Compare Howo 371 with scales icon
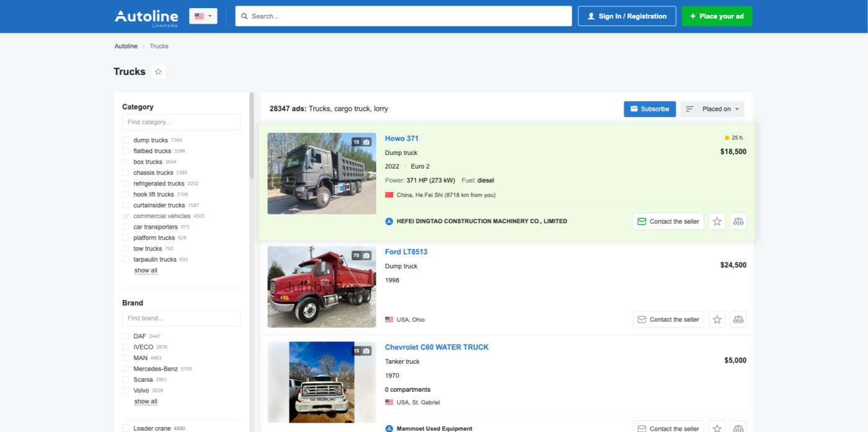The height and width of the screenshot is (432, 868). point(738,221)
